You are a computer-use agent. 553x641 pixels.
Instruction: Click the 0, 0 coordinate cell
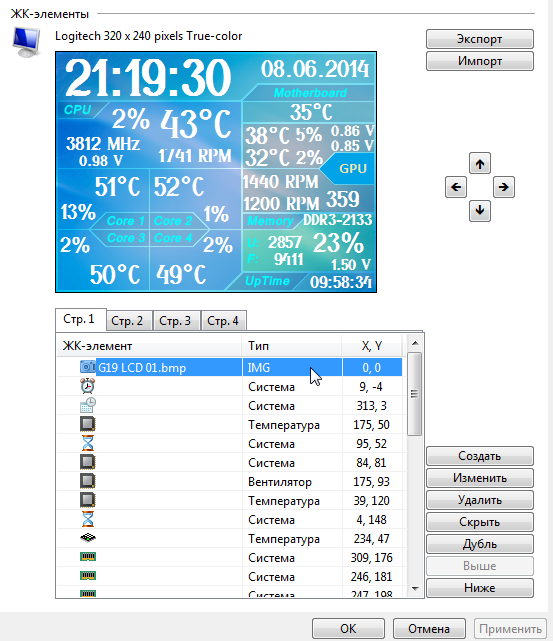pyautogui.click(x=372, y=367)
